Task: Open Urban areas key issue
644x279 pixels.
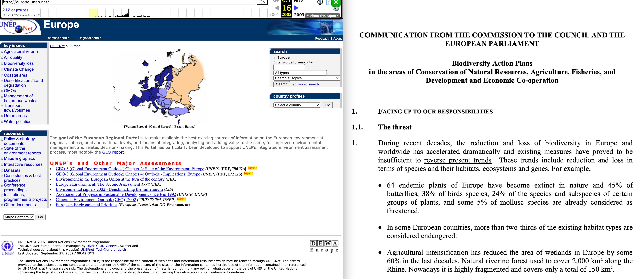Action: click(x=15, y=116)
